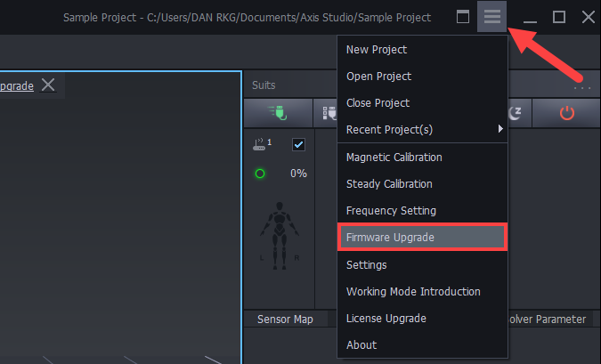Image resolution: width=601 pixels, height=364 pixels.
Task: Open the hamburger main menu icon
Action: (491, 17)
